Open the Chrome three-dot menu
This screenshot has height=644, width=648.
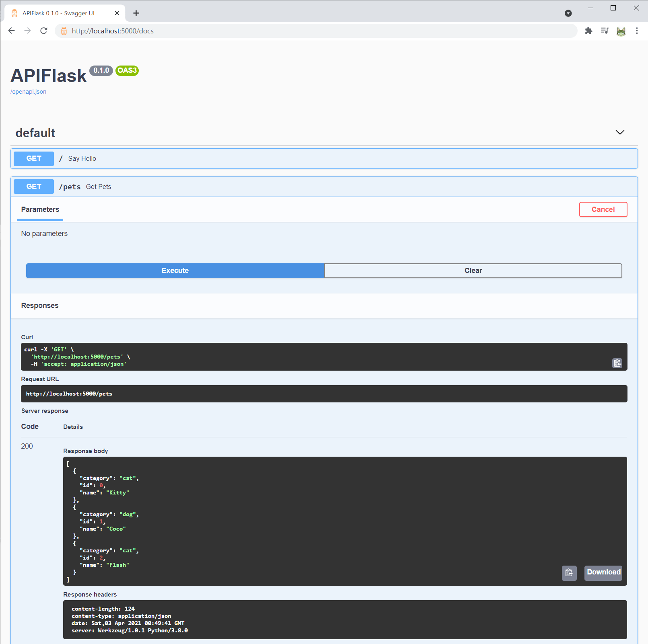click(637, 31)
